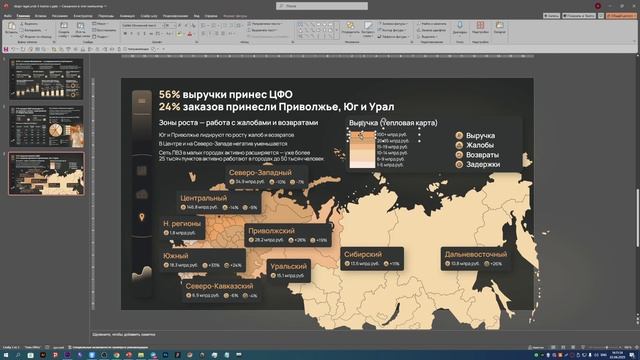
Task: Open the Файл tab
Action: click(x=8, y=16)
